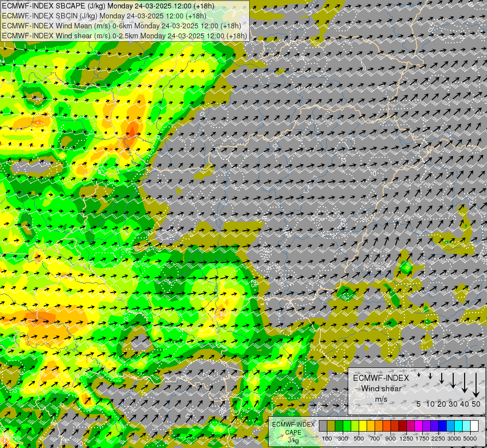Select the SBCIN title line
487x448 pixels.
click(x=104, y=16)
